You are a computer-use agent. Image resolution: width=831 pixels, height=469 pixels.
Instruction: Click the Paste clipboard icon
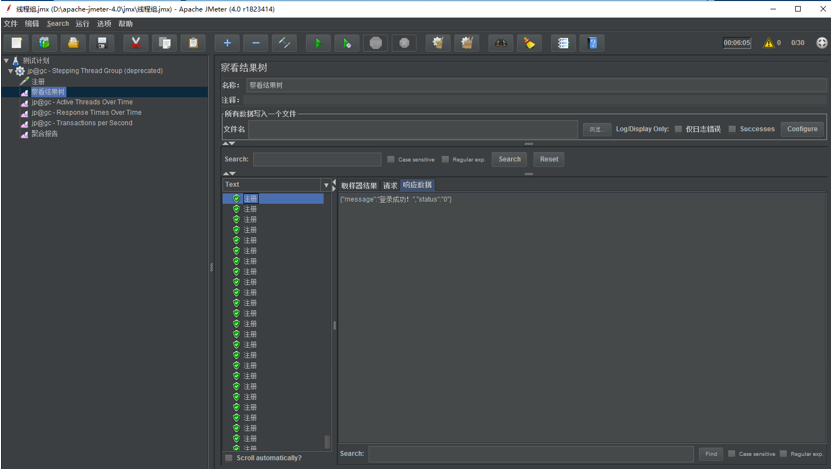[193, 43]
